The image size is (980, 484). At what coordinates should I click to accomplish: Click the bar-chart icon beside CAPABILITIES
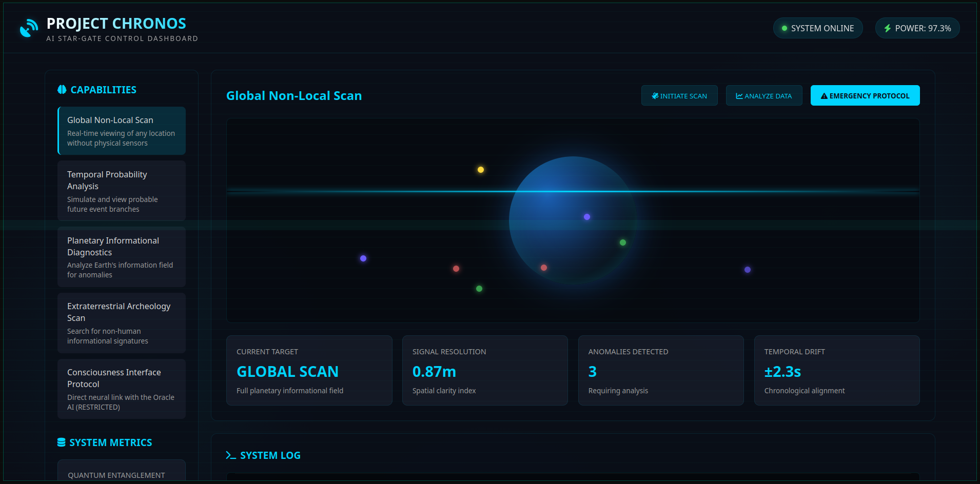(x=62, y=89)
